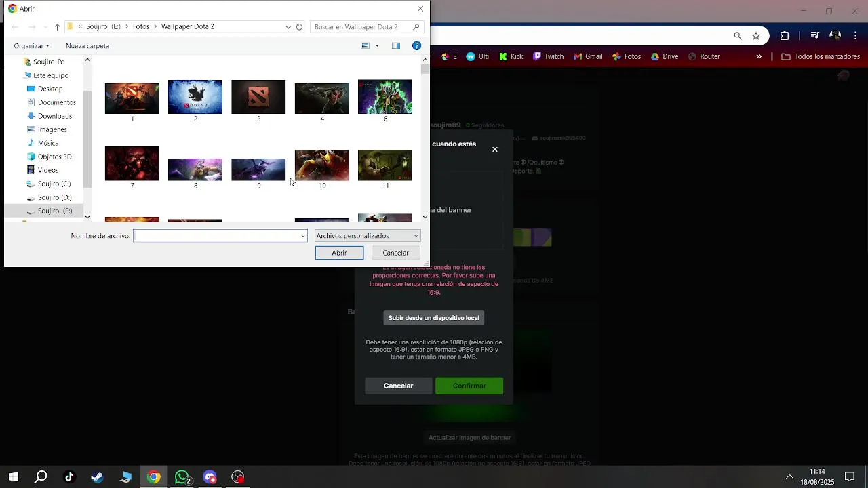Open Todos los marcadores folder
Viewport: 868px width, 488px height.
(821, 57)
